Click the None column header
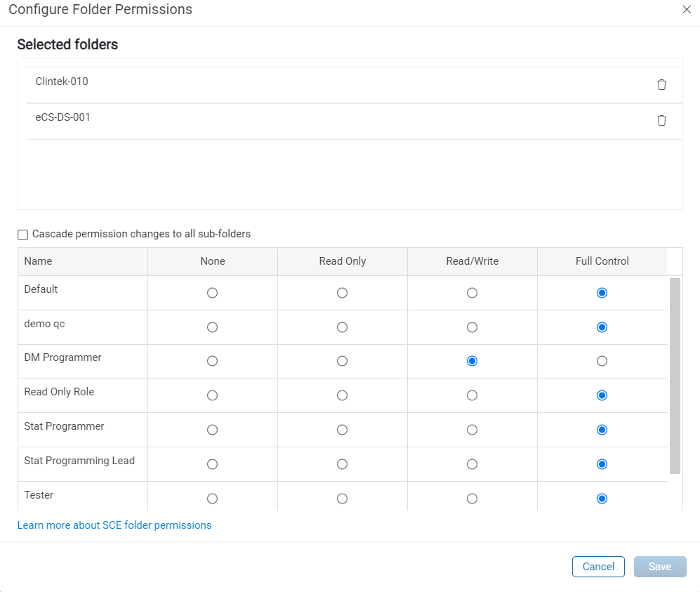 [213, 261]
